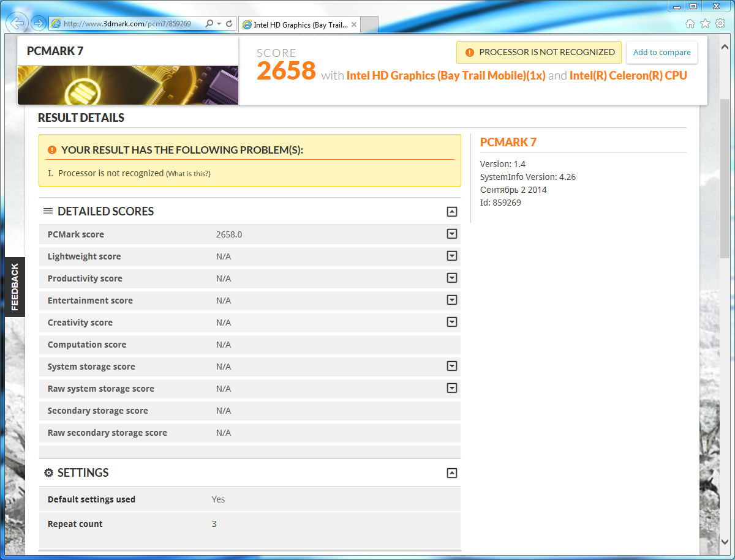Click the Id: 859269 text
Screen dimensions: 735x560
pyautogui.click(x=500, y=203)
